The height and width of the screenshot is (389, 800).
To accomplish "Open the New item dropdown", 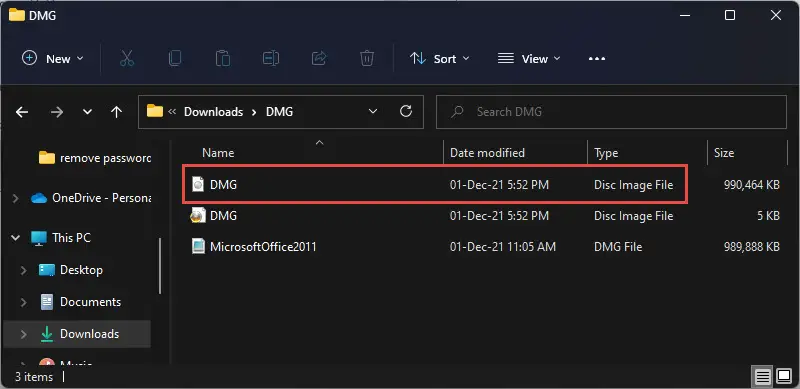I will (x=53, y=58).
